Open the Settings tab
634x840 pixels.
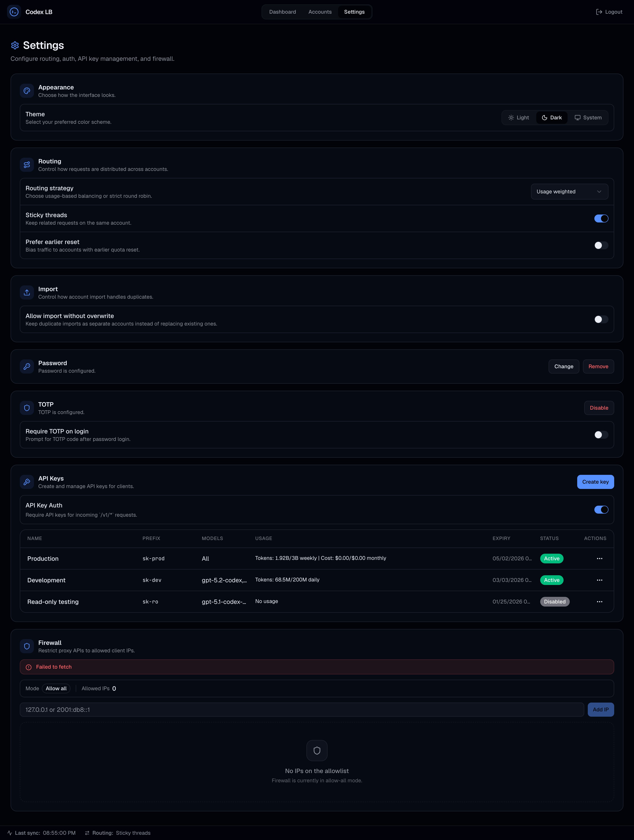point(354,12)
